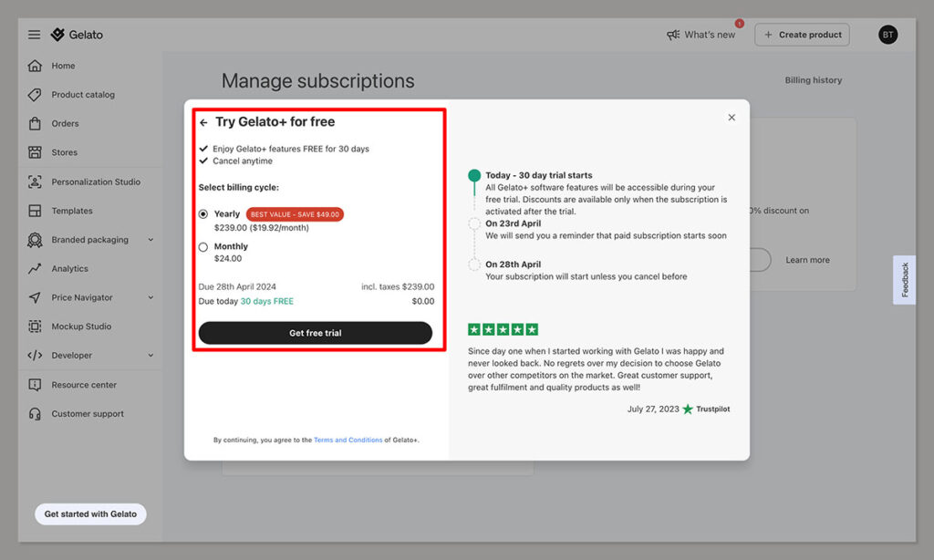Open the Feedback side tab
Viewport: 934px width, 560px height.
[x=904, y=280]
